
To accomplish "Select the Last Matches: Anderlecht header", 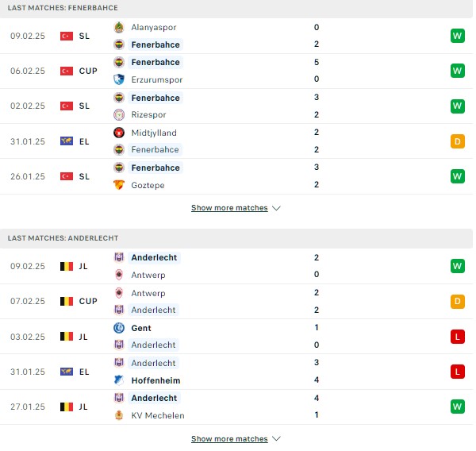I will coord(236,238).
